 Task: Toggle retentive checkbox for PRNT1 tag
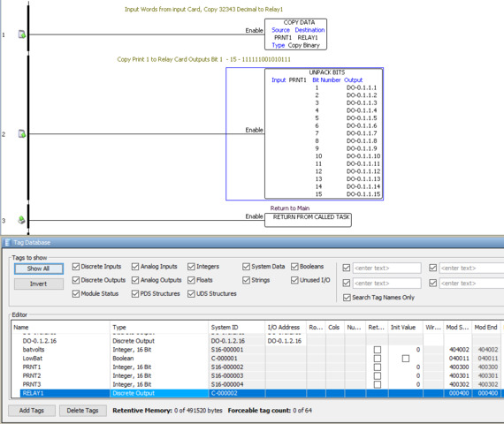point(378,367)
